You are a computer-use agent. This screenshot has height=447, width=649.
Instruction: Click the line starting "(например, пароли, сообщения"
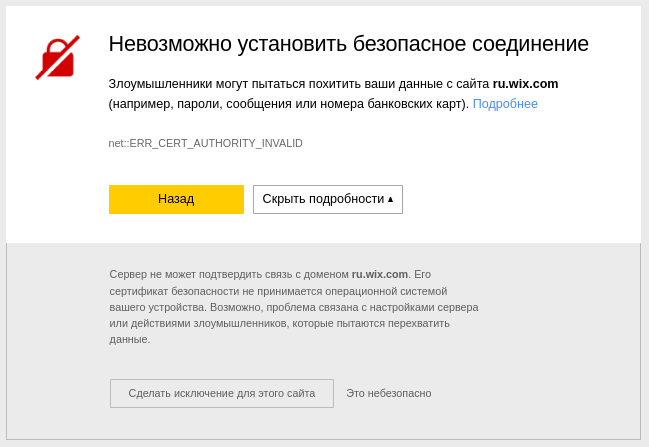point(288,104)
